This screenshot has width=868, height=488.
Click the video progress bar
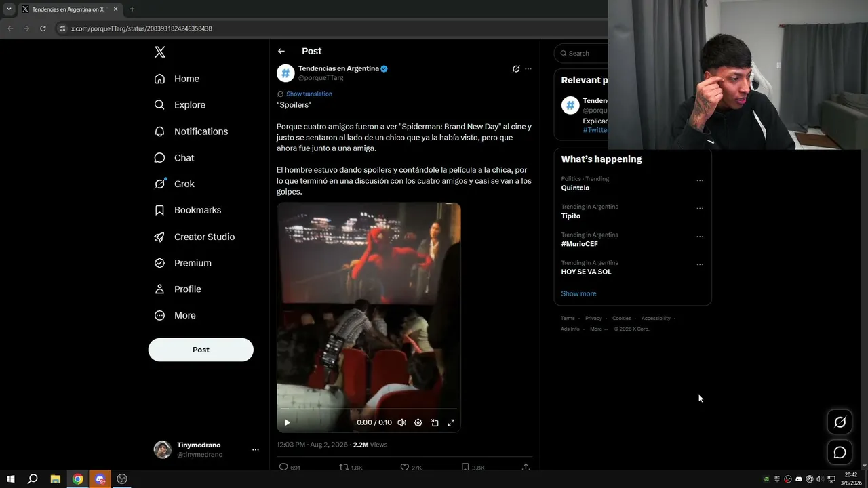369,409
